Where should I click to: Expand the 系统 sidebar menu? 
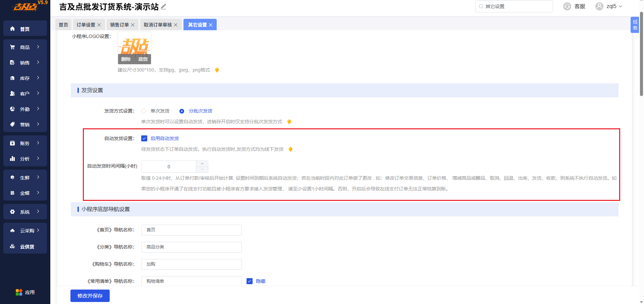(38, 212)
